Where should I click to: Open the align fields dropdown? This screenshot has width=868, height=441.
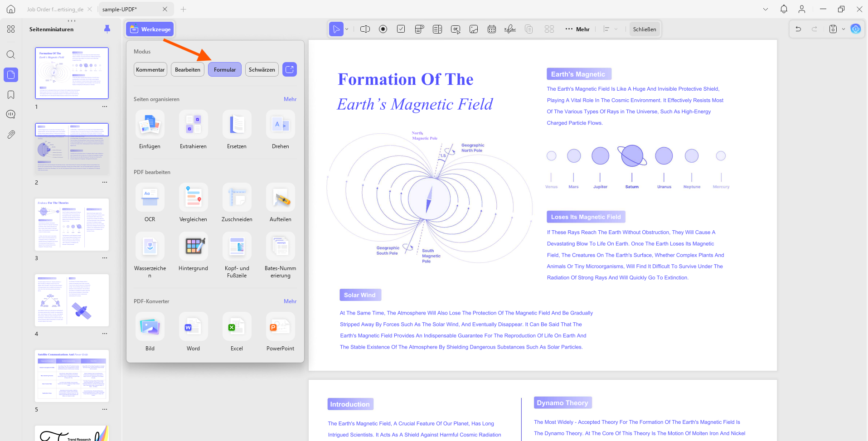[611, 29]
